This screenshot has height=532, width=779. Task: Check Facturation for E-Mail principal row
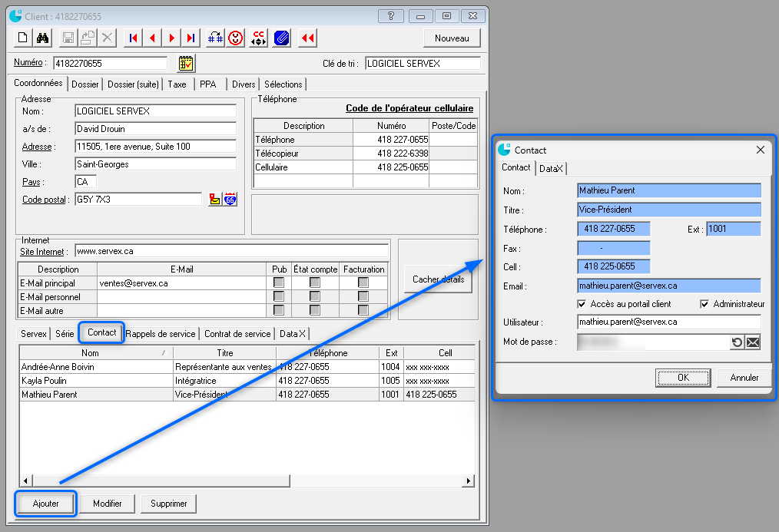363,283
